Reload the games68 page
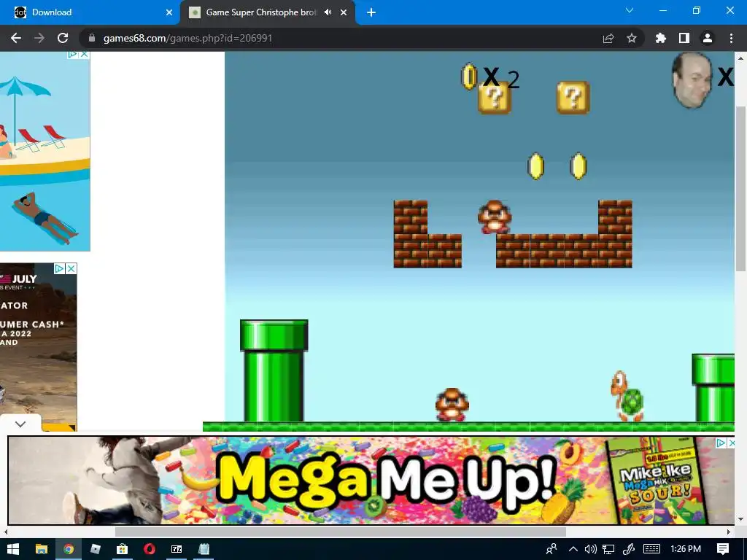 point(63,38)
